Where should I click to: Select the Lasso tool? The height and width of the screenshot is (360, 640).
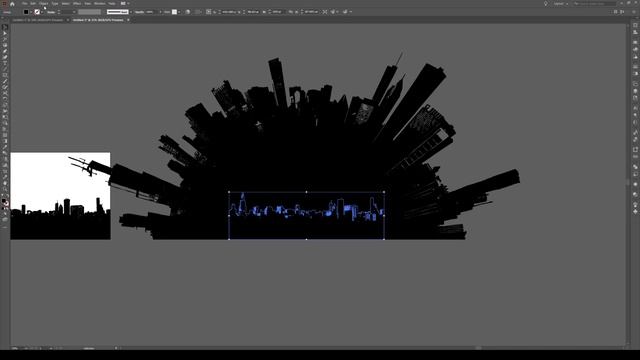click(5, 45)
